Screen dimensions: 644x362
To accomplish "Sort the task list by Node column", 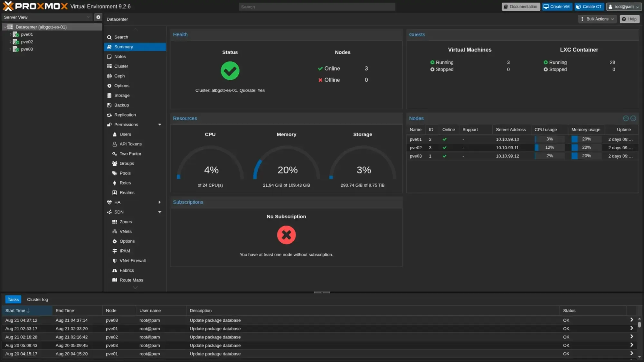I will pyautogui.click(x=119, y=311).
